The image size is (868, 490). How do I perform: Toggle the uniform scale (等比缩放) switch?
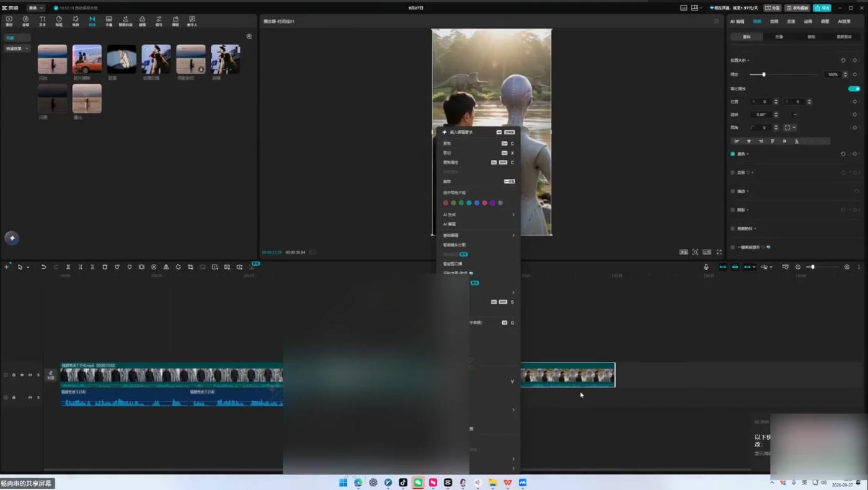(854, 89)
